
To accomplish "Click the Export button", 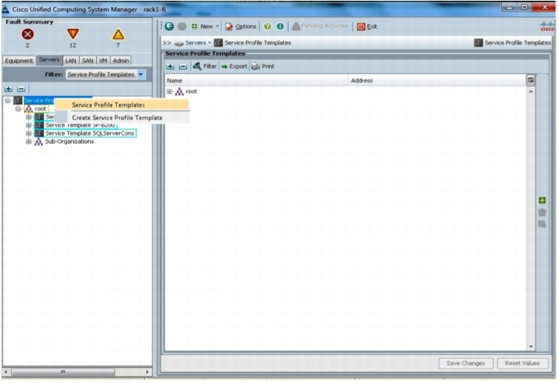I will (x=234, y=66).
